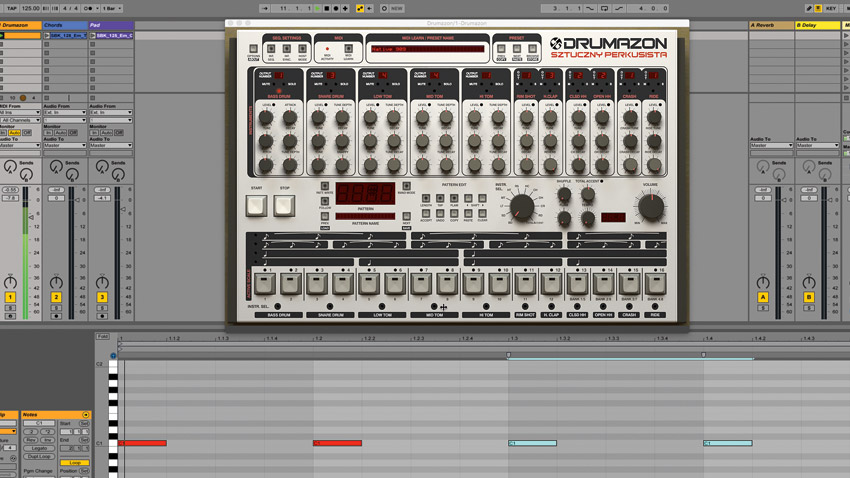Click the ACCENT button in Pattern Edit
The image size is (850, 478).
[x=426, y=214]
